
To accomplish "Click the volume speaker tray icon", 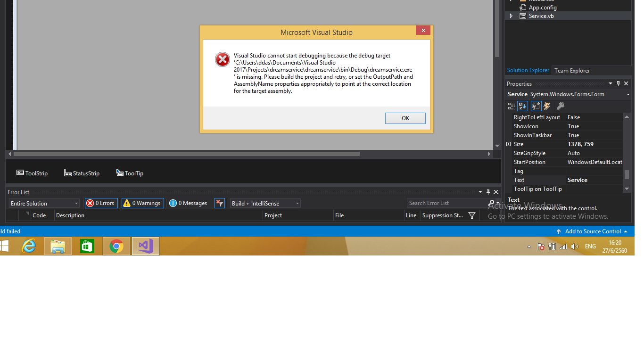I will click(574, 247).
